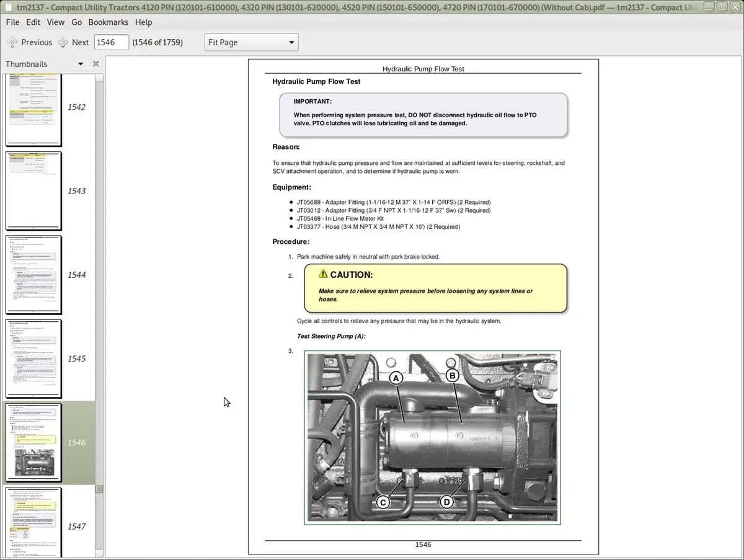Viewport: 744px width, 560px height.
Task: Click the JT03012 Adapter Fitting line
Action: (x=393, y=210)
